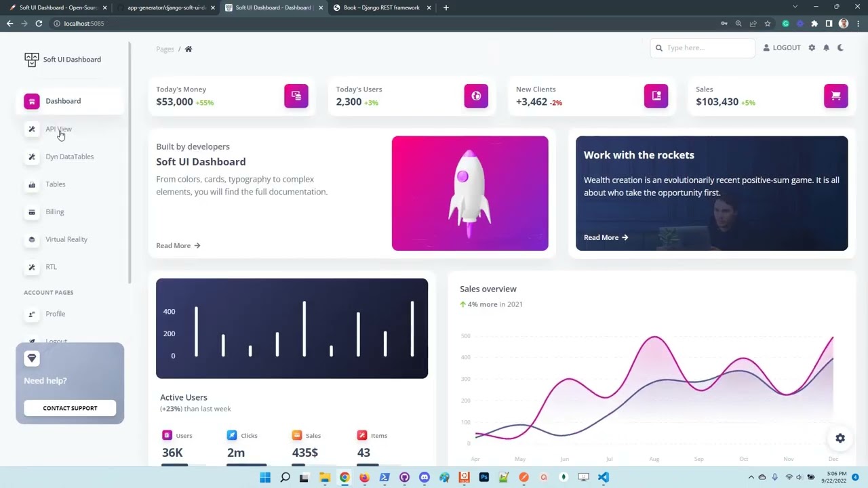Open Windows Start menu
Image resolution: width=868 pixels, height=488 pixels.
coord(265,477)
